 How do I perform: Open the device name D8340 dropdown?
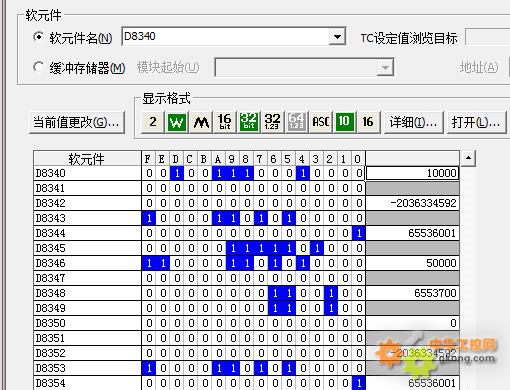point(337,37)
